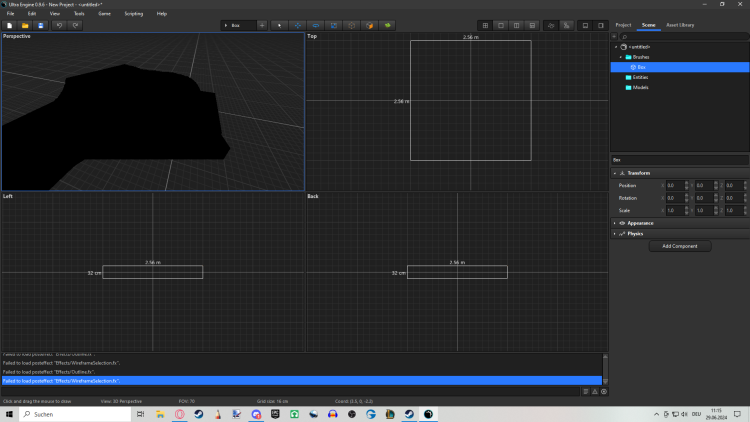Screen dimensions: 750x422
Task: Click the New file icon
Action: click(x=9, y=25)
